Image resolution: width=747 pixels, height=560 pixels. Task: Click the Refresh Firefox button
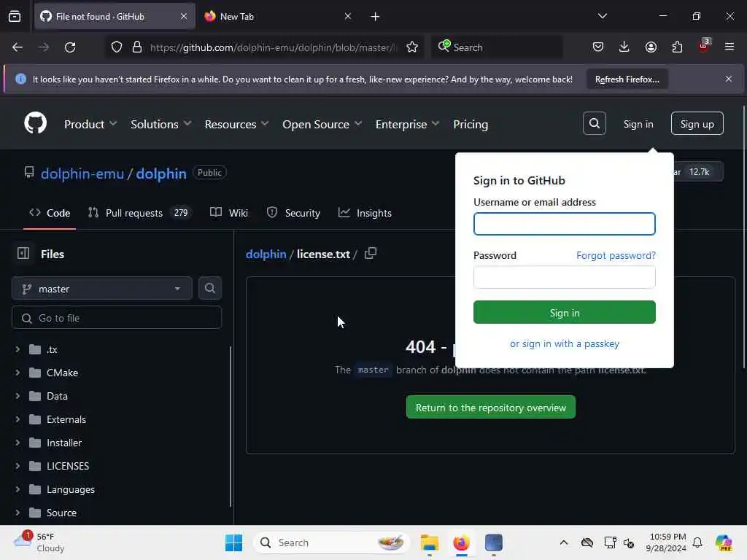point(627,79)
